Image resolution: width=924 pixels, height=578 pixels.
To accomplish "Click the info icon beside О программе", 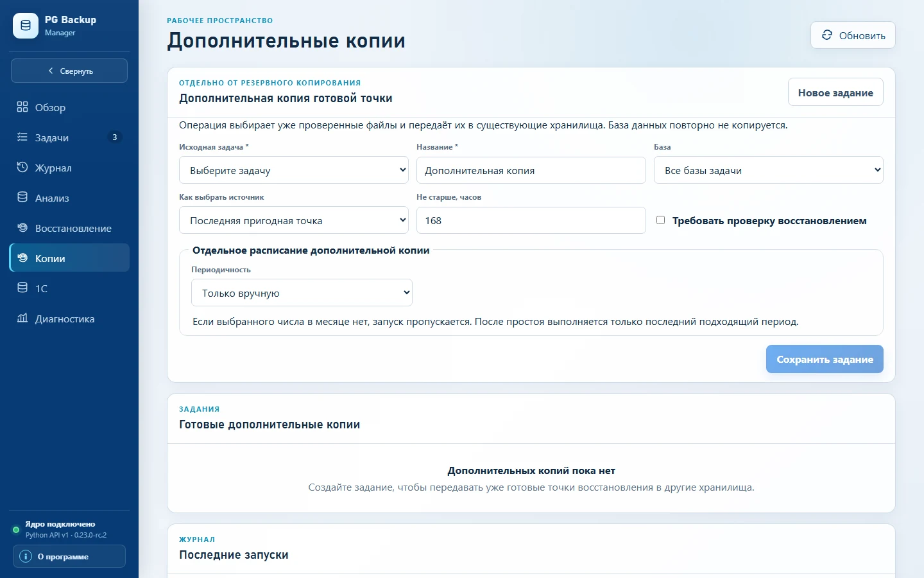I will pyautogui.click(x=26, y=556).
